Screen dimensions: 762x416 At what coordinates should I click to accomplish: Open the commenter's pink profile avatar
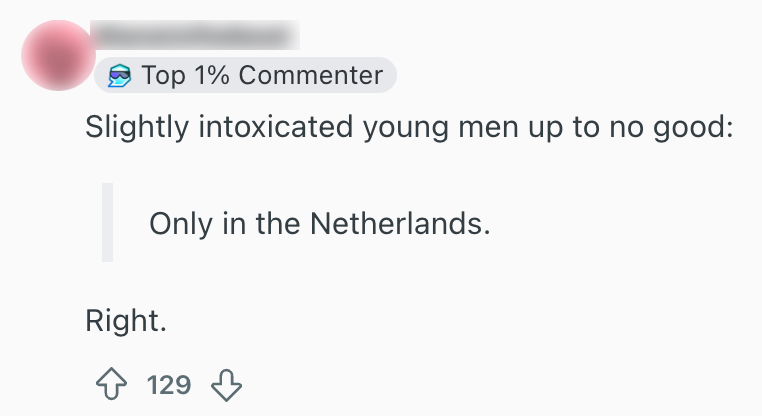coord(56,55)
